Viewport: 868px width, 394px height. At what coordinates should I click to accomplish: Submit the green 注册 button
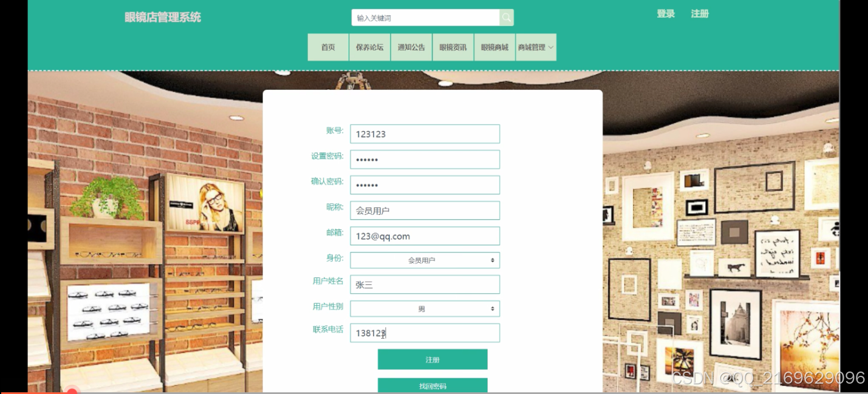coord(432,359)
